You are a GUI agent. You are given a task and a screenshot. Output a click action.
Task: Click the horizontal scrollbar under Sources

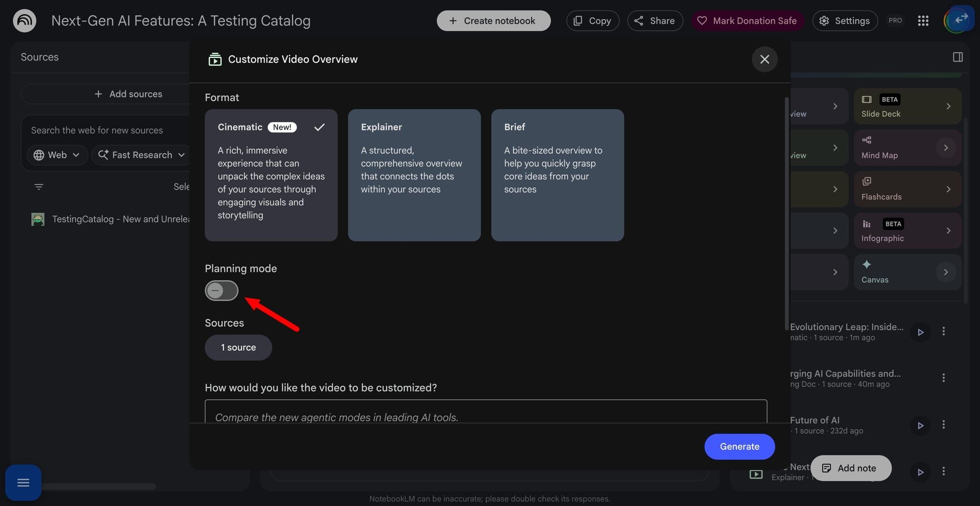[x=98, y=486]
